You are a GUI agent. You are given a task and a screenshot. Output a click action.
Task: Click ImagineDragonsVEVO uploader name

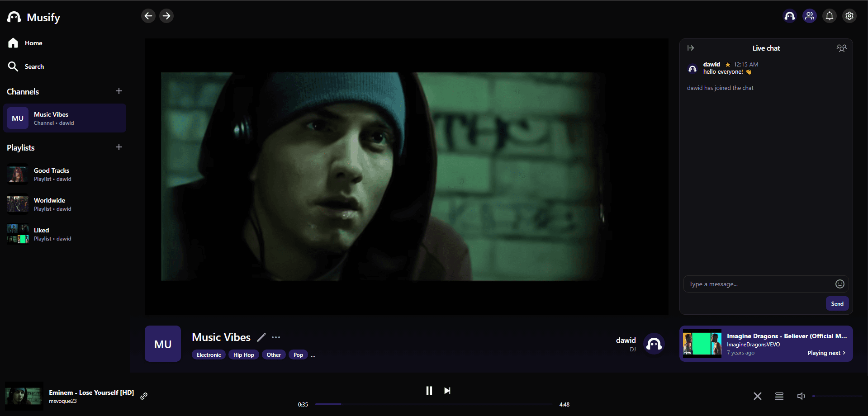click(x=754, y=345)
